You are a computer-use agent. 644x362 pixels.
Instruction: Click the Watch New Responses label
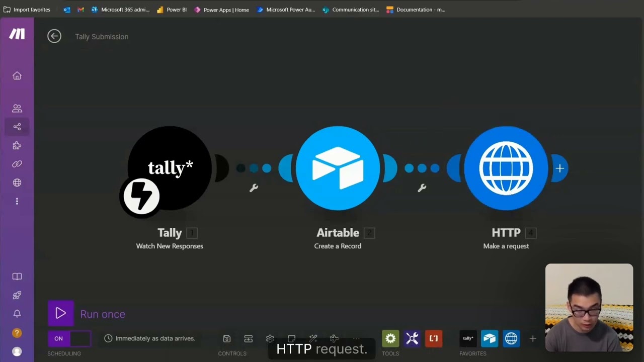[x=170, y=246]
